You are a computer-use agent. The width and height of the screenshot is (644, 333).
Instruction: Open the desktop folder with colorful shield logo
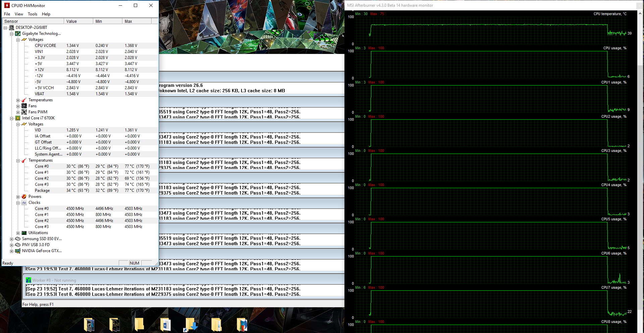click(241, 325)
